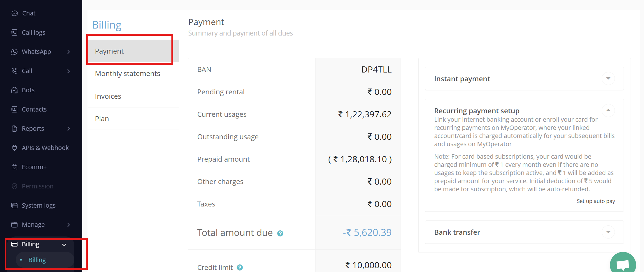This screenshot has width=644, height=272.
Task: Collapse the Billing sidebar menu chevron
Action: pyautogui.click(x=64, y=245)
